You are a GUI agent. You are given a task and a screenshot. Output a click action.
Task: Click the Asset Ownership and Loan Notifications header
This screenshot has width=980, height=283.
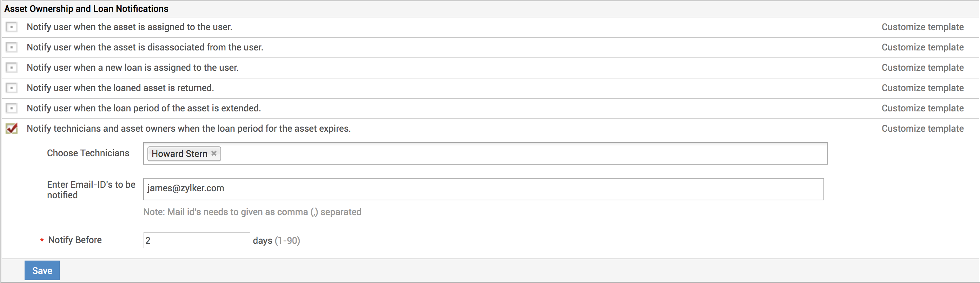86,9
